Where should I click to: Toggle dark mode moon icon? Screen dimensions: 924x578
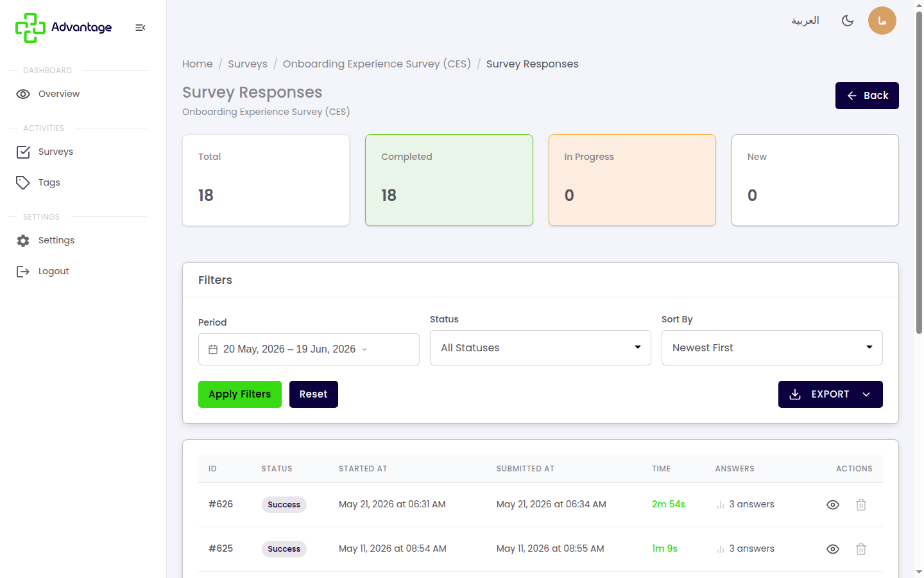pos(848,21)
